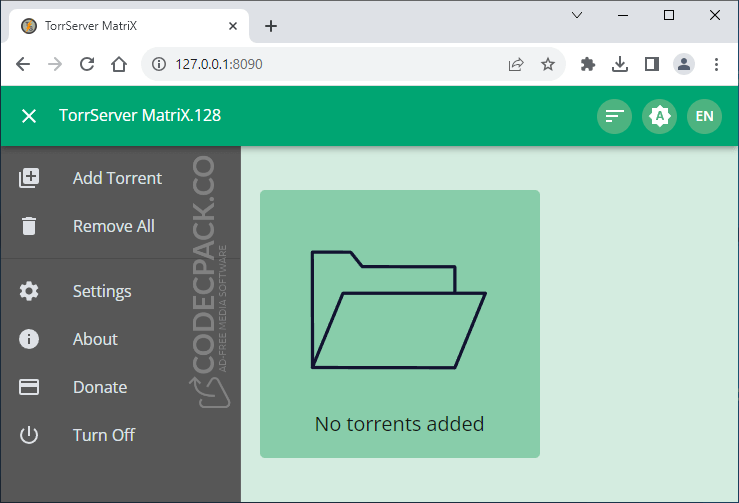Viewport: 739px width, 503px height.
Task: Open the browser extensions puzzle icon
Action: pos(588,64)
